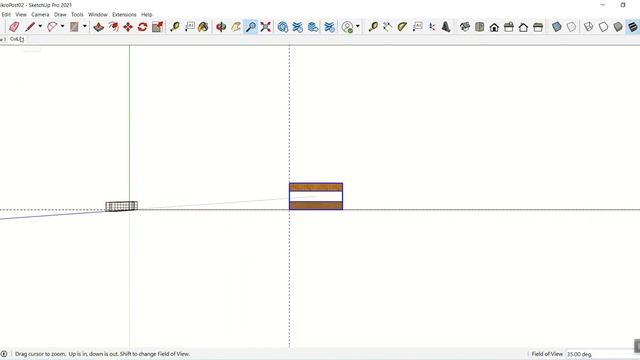Select the 3D Text tool
This screenshot has height=360, width=640.
click(x=446, y=27)
